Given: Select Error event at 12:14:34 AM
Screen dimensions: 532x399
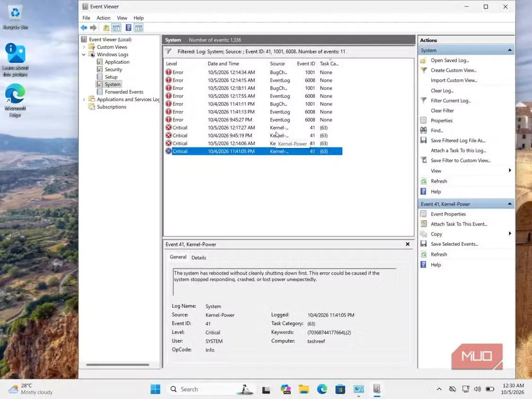Looking at the screenshot, I should [253, 72].
